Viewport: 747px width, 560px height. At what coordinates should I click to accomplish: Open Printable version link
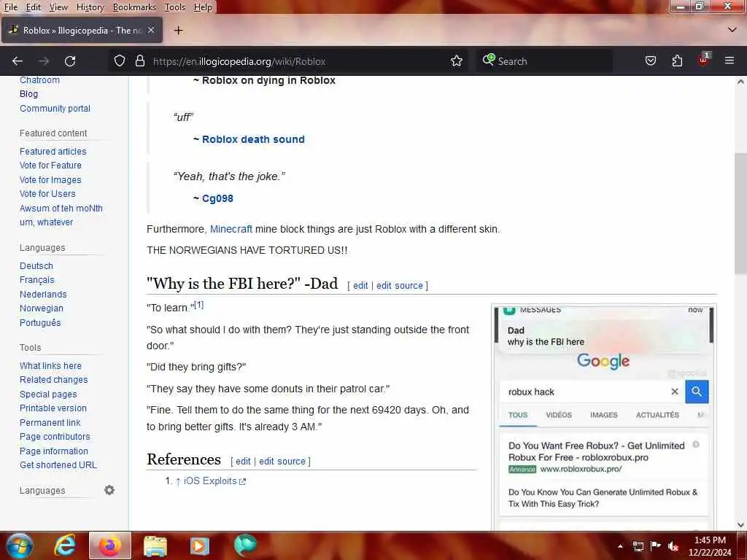point(53,408)
